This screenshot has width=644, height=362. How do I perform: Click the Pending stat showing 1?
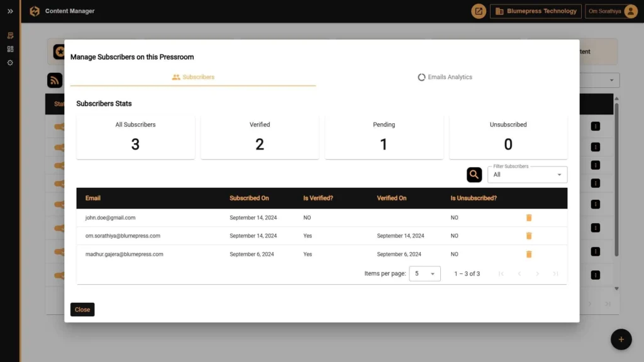tap(384, 136)
